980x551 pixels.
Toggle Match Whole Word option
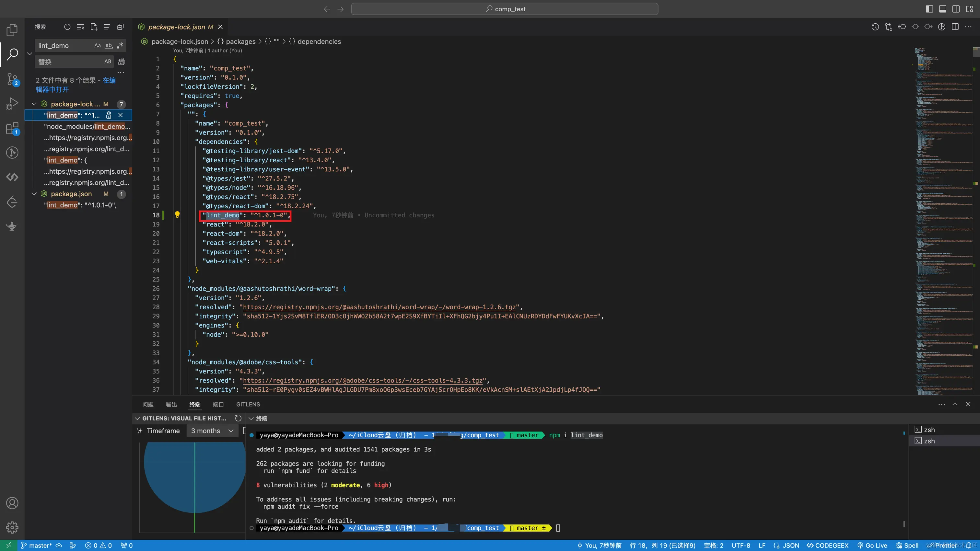click(109, 46)
